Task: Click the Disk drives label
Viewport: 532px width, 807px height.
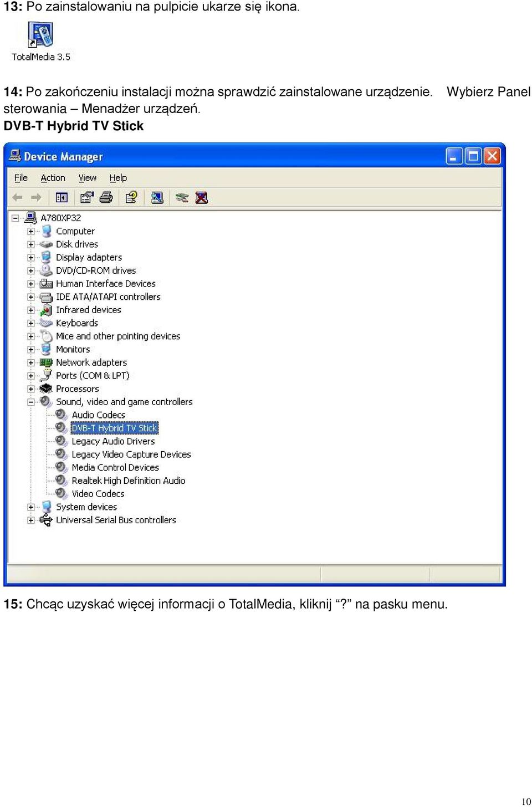Action: (77, 244)
